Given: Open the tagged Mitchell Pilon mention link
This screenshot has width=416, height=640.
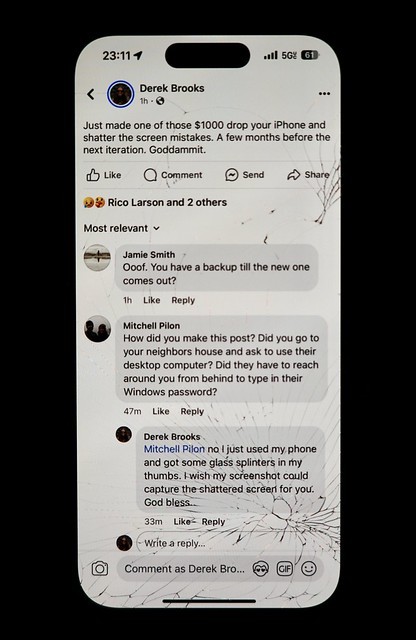Looking at the screenshot, I should pos(174,449).
